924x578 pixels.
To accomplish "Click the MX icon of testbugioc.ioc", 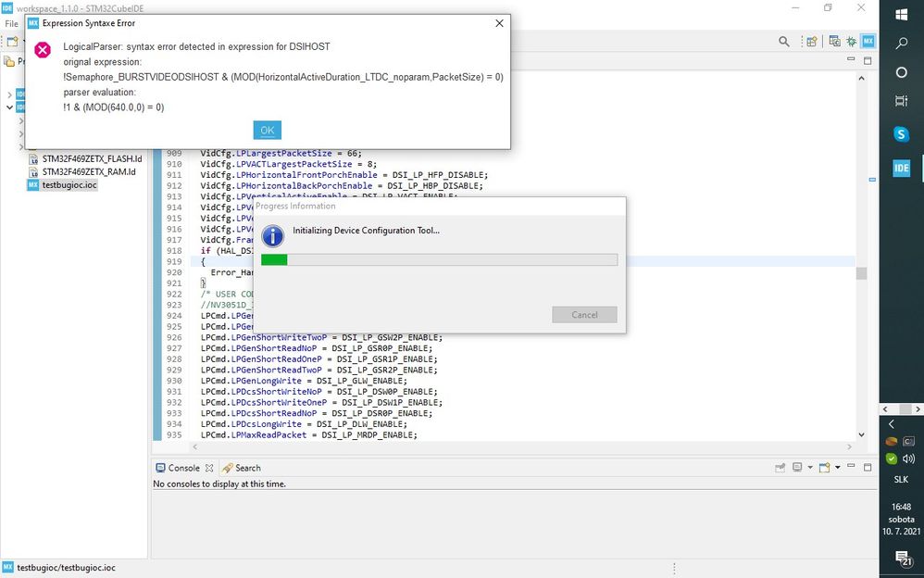I will coord(33,185).
